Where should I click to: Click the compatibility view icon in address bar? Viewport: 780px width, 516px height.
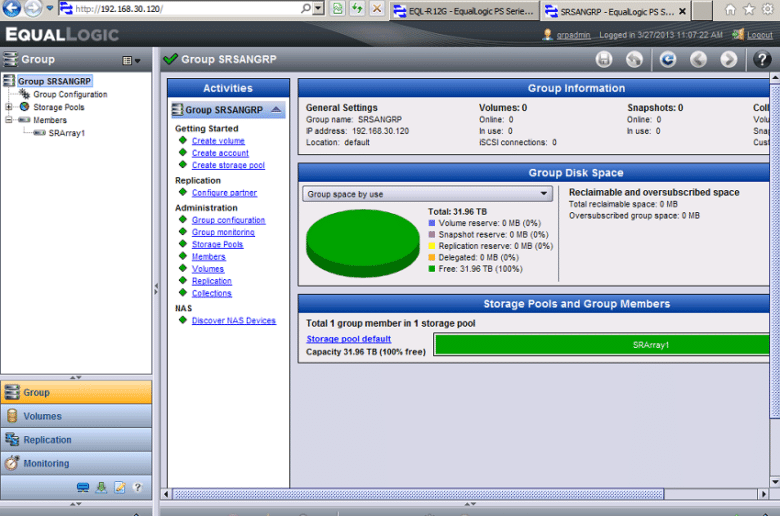pos(338,8)
